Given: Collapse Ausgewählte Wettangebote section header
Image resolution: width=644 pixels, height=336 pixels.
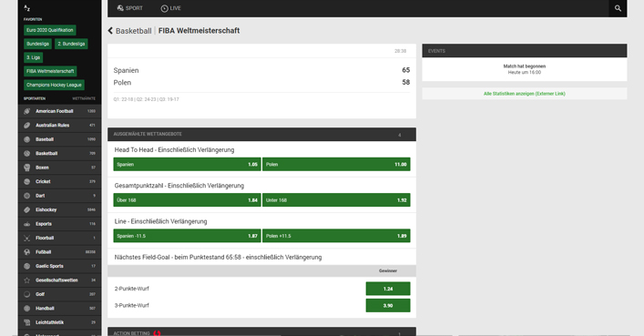Looking at the screenshot, I should coord(261,135).
